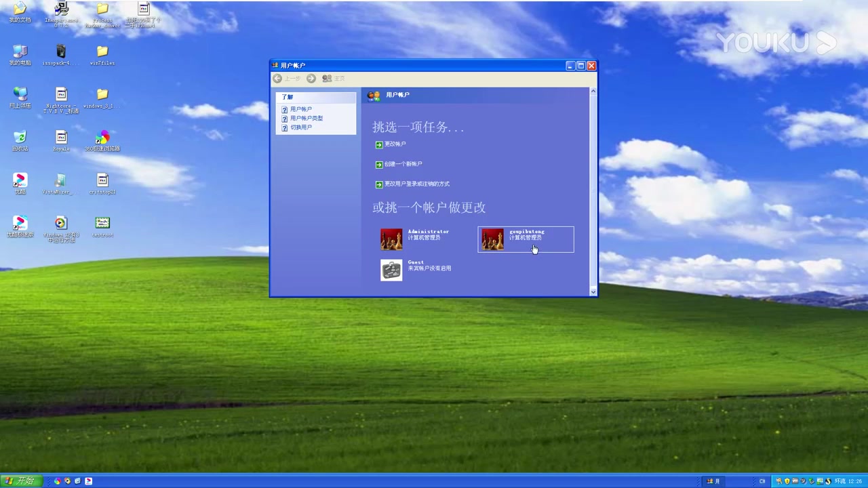Open 优酷 desktop shortcut
868x488 pixels.
pos(20,184)
